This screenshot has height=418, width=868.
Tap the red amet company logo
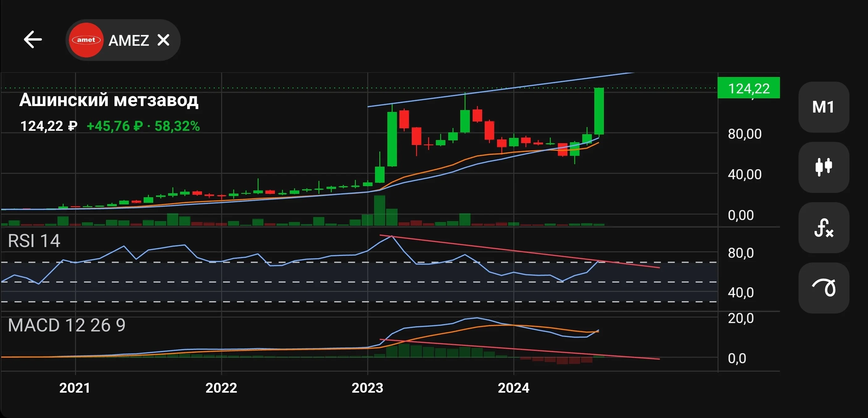point(86,40)
